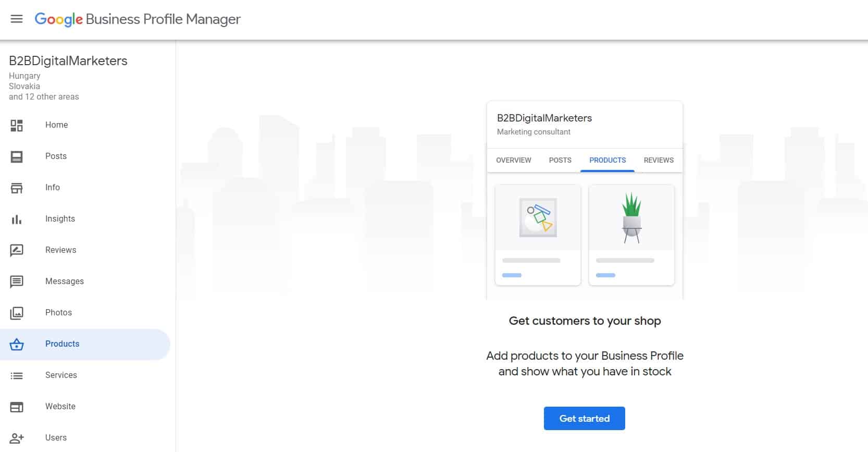868x452 pixels.
Task: Click the 'Hungary' area text
Action: click(x=24, y=76)
